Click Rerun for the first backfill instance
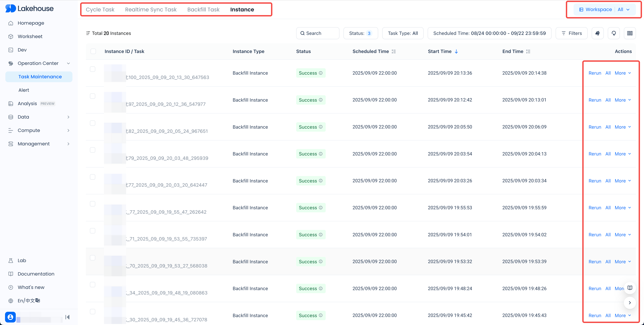This screenshot has height=325, width=644. point(595,73)
